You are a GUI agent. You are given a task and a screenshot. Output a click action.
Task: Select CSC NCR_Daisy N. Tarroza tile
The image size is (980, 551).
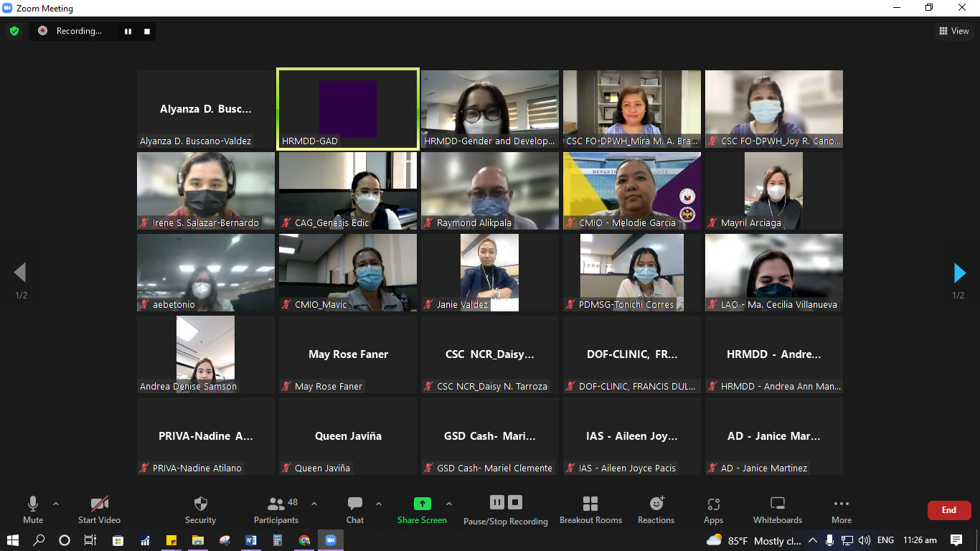(x=490, y=354)
